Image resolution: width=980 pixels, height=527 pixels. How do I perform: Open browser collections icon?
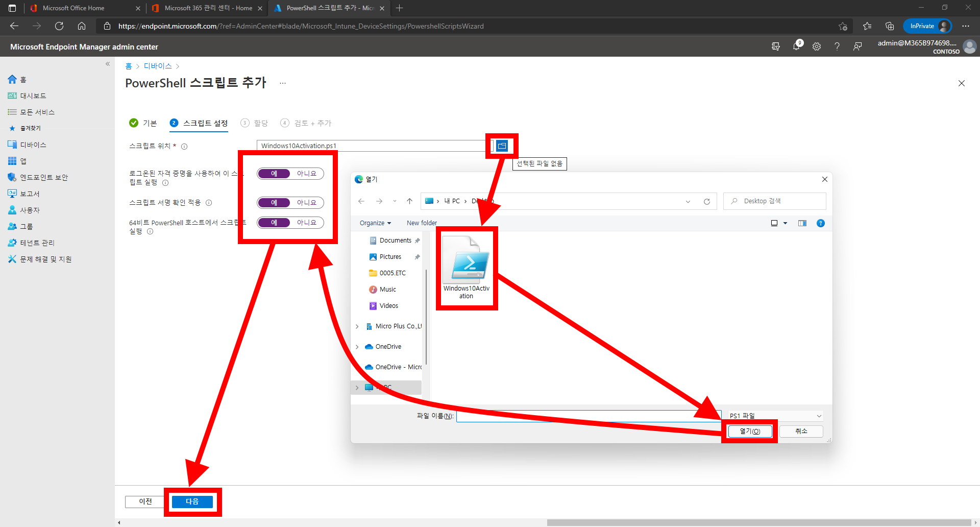pyautogui.click(x=890, y=26)
